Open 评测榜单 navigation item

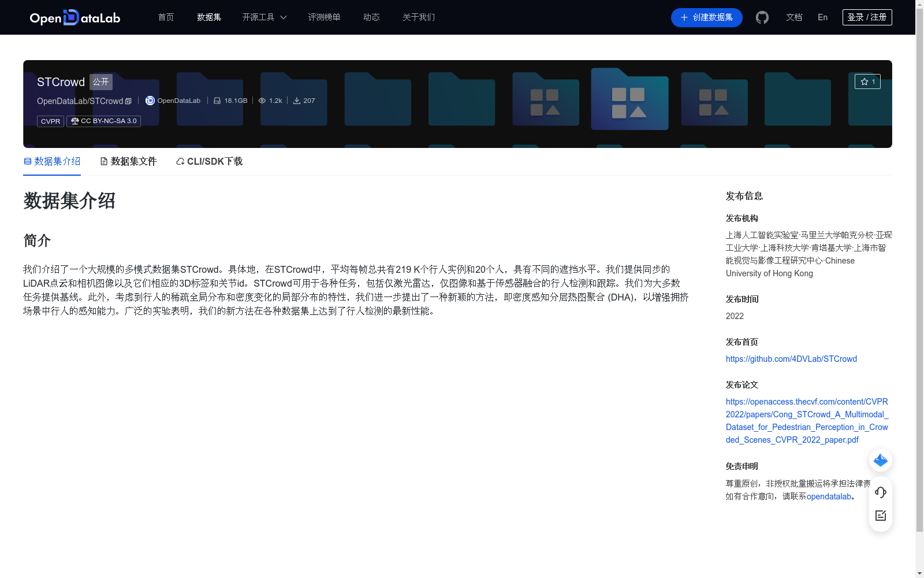pos(325,17)
